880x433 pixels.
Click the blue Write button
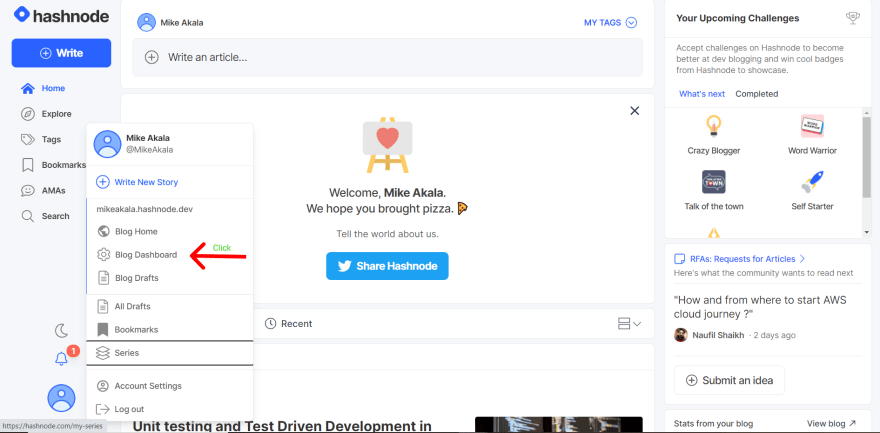[x=61, y=53]
